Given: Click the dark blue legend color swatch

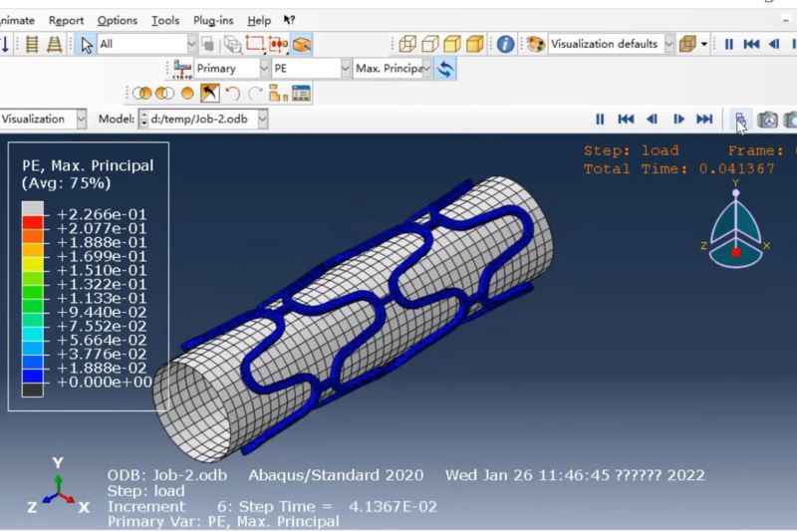Looking at the screenshot, I should point(33,376).
